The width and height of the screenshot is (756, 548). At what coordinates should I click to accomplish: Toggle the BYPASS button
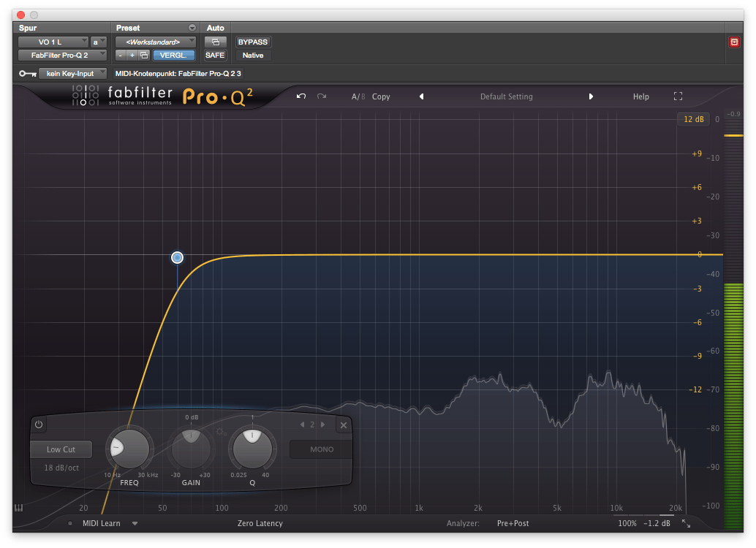pyautogui.click(x=253, y=42)
